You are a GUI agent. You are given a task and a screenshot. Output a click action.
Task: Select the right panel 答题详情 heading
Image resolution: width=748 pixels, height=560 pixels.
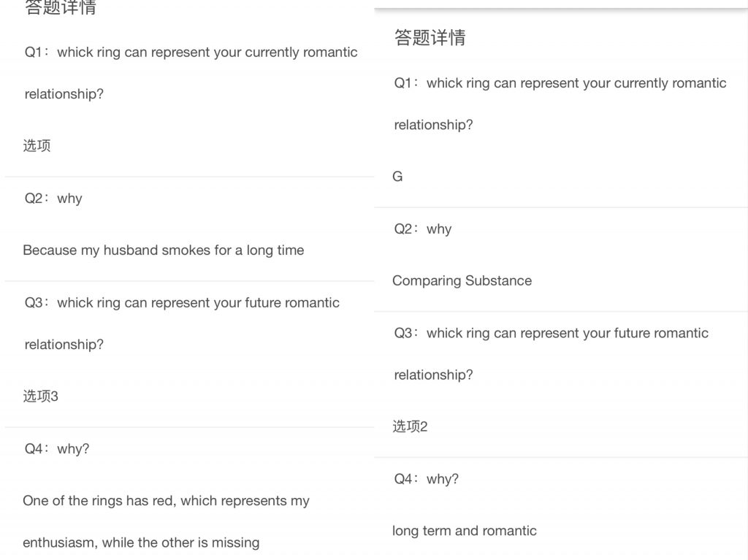point(430,38)
